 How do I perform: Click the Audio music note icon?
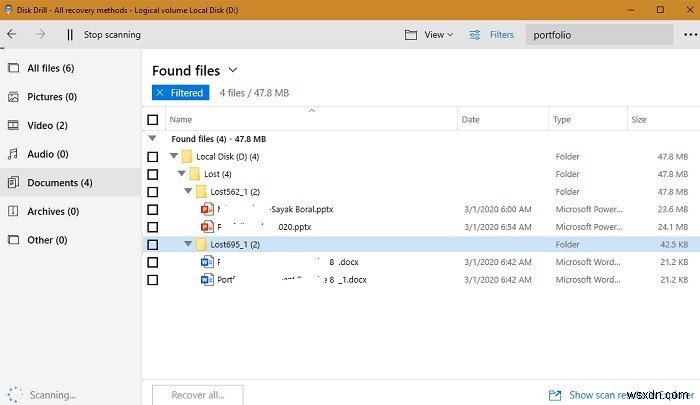(13, 154)
